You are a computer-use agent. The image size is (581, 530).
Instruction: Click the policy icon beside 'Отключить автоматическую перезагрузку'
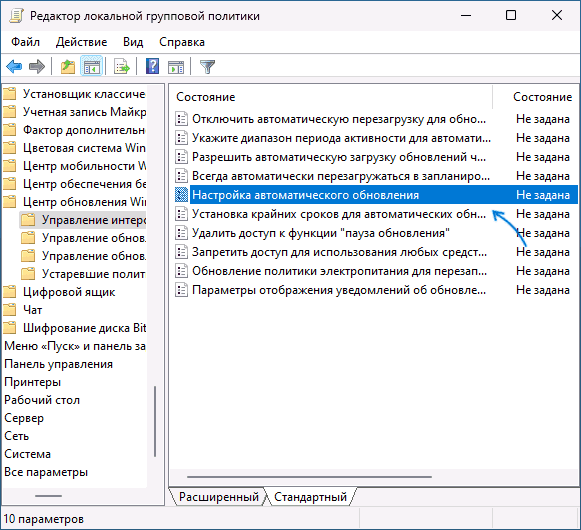181,119
